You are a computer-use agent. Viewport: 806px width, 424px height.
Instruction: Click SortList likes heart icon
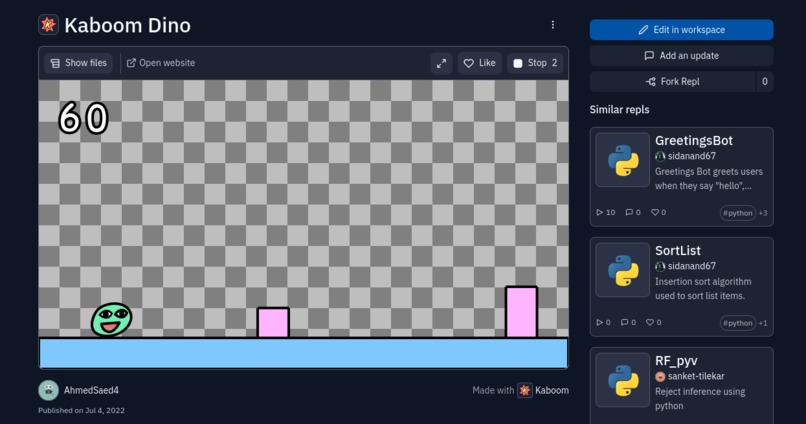point(650,322)
